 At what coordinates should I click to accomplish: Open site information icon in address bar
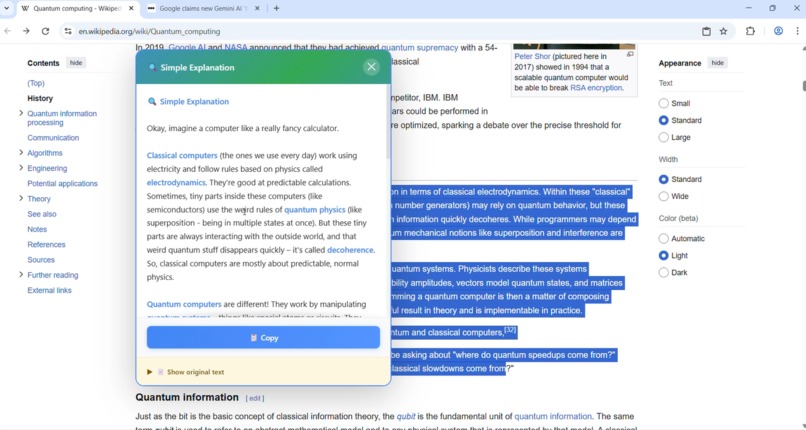[x=68, y=31]
